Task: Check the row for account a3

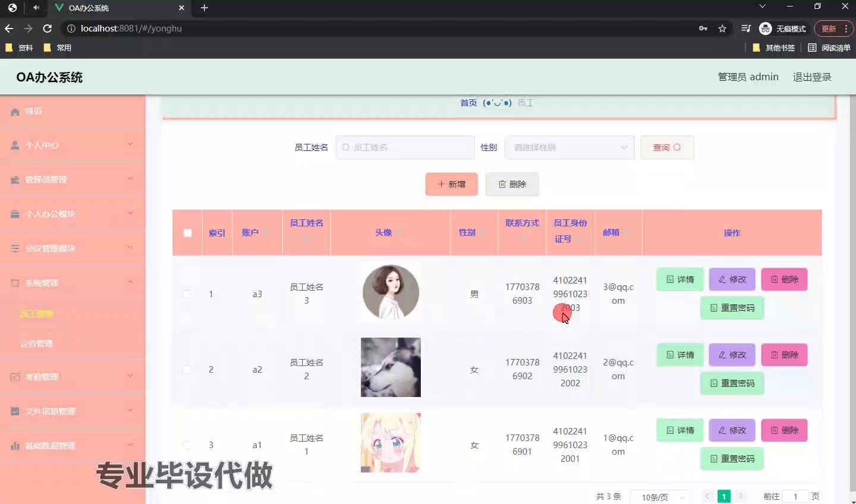Action: 187,294
